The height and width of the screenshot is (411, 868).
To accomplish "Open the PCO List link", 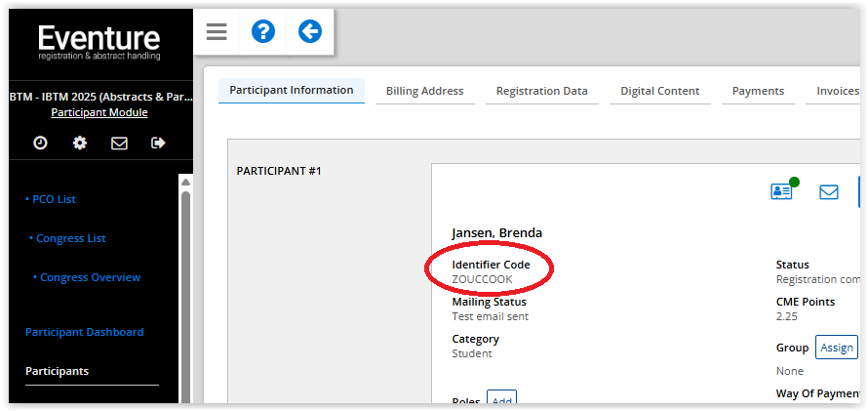I will point(53,199).
